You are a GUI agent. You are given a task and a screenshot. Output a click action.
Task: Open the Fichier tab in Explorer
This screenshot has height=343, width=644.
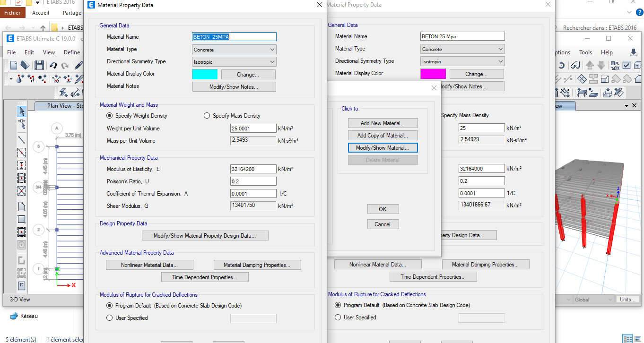tap(13, 13)
